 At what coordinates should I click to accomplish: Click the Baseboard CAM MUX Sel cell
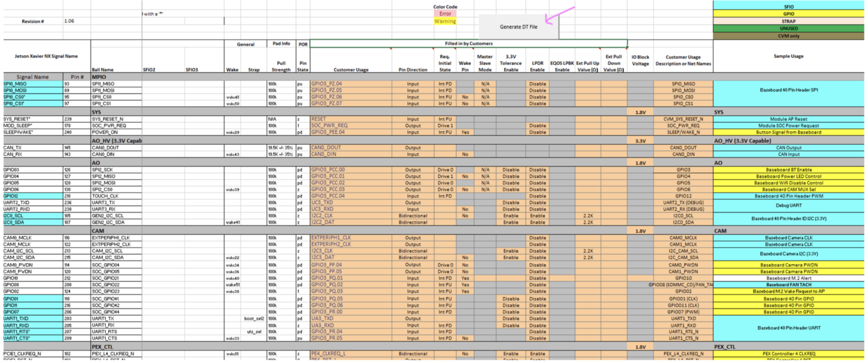coord(788,190)
